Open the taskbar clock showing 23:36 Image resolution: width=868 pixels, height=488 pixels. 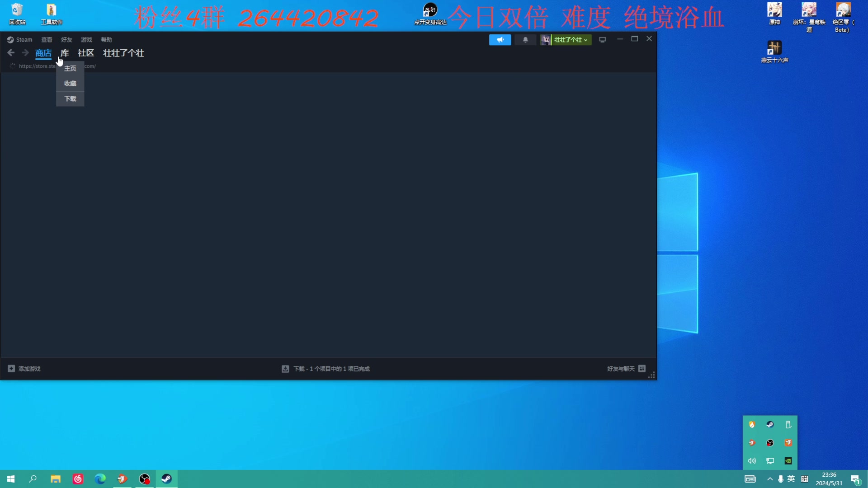point(829,479)
